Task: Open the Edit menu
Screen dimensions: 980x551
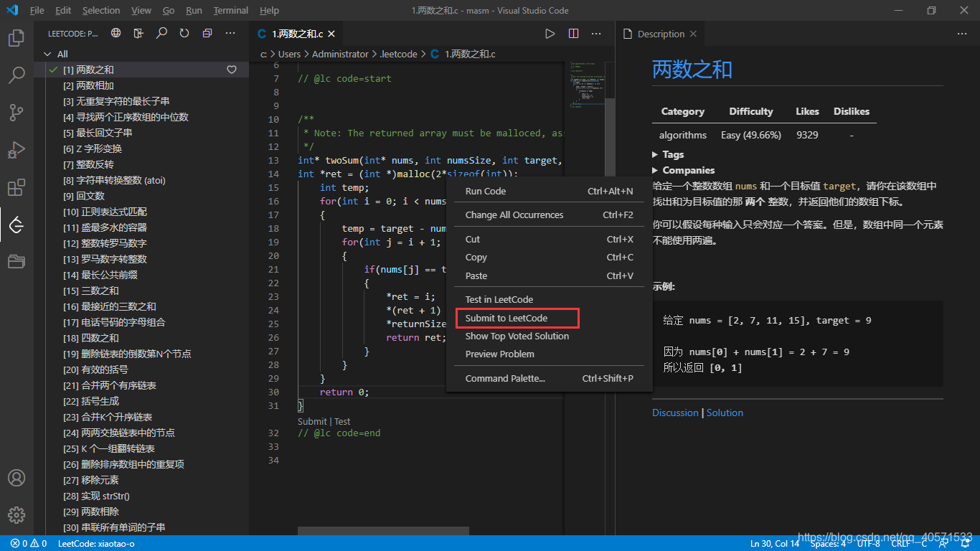Action: click(63, 10)
